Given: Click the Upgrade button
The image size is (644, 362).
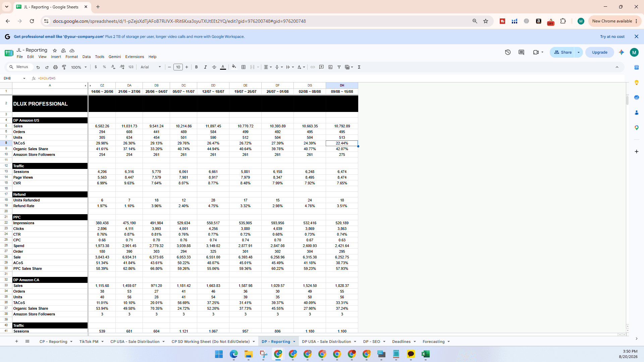Looking at the screenshot, I should (599, 52).
